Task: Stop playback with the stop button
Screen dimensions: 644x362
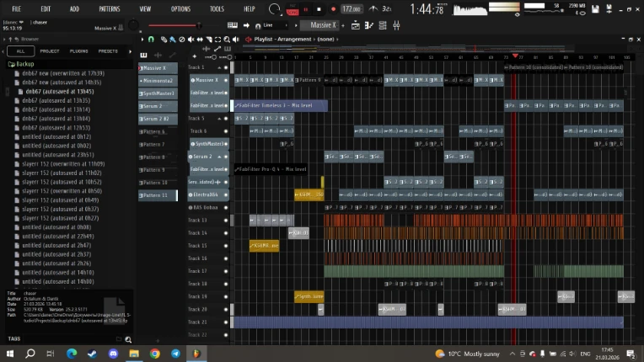Action: (x=319, y=9)
